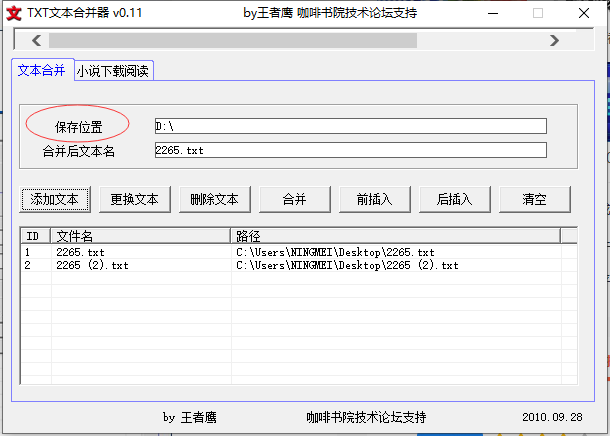Viewport: 610px width, 436px height.
Task: Close the TXT文本合并器 window
Action: [584, 13]
